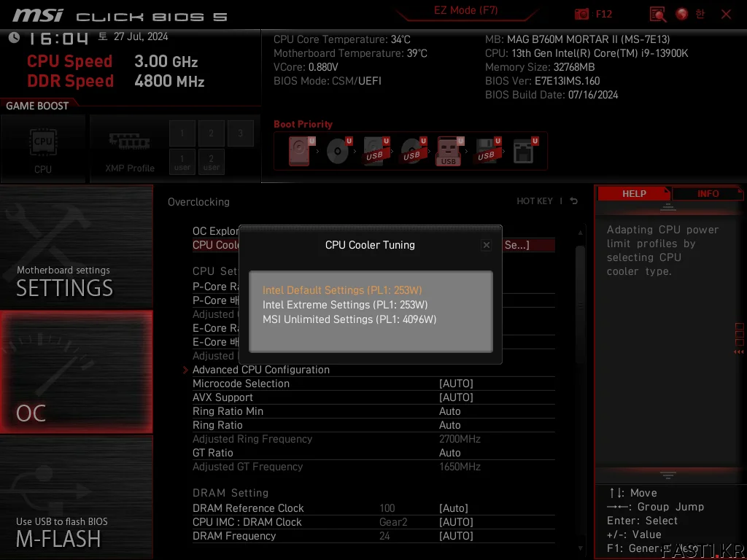Select USB floppy boot device icon
This screenshot has width=747, height=560.
(x=487, y=150)
